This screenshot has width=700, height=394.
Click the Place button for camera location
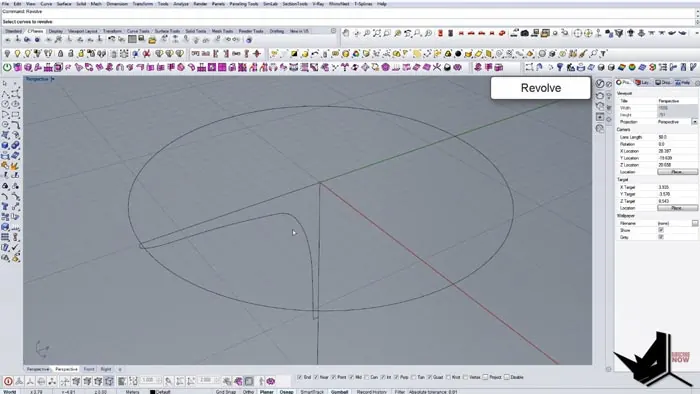point(677,172)
